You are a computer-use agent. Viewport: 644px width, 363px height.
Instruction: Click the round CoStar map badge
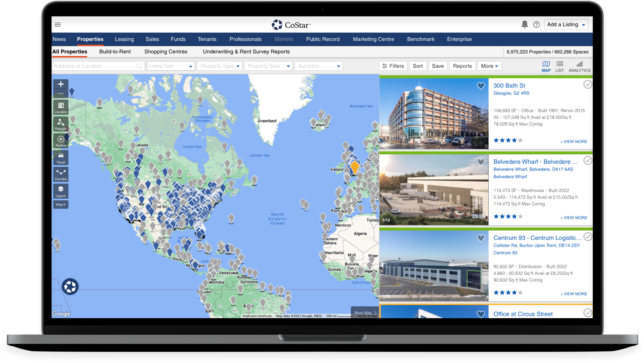70,287
